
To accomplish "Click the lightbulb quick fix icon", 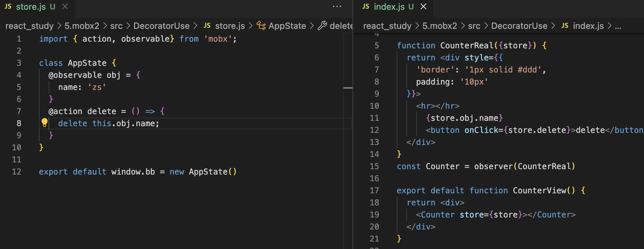I will [x=44, y=123].
